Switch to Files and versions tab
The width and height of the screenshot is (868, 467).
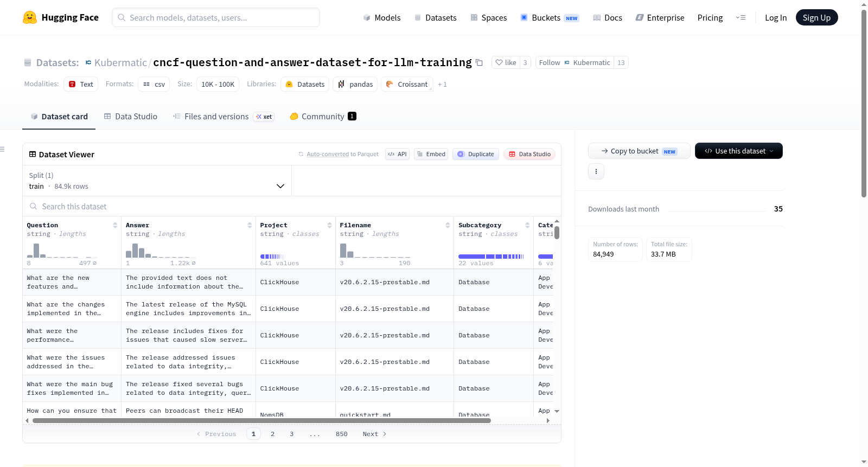tap(223, 116)
